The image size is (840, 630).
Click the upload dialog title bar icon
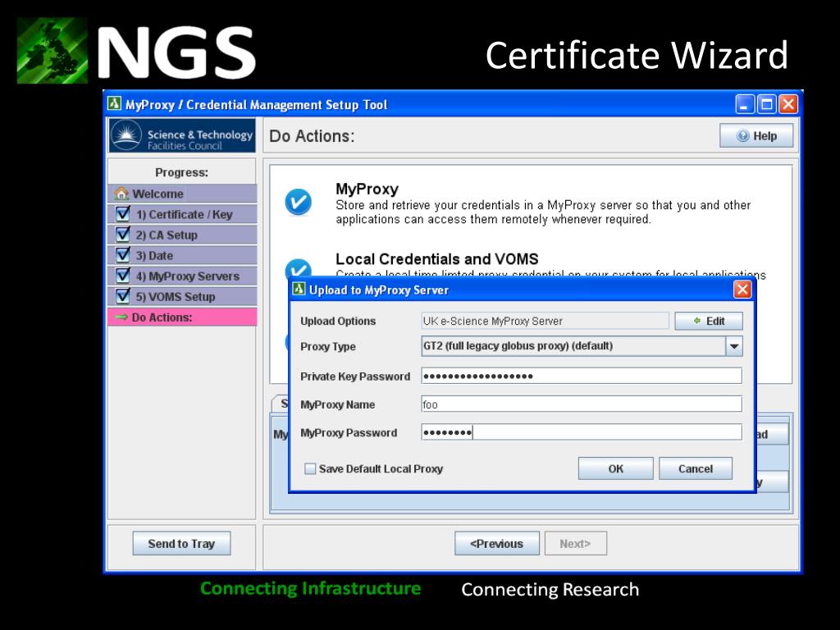pyautogui.click(x=299, y=290)
